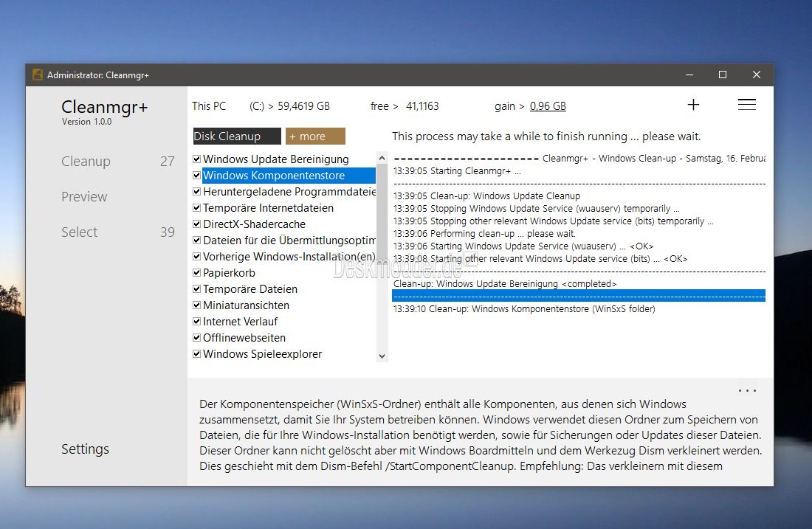812x529 pixels.
Task: Minimize the Cleanmgr+ window
Action: click(x=689, y=75)
